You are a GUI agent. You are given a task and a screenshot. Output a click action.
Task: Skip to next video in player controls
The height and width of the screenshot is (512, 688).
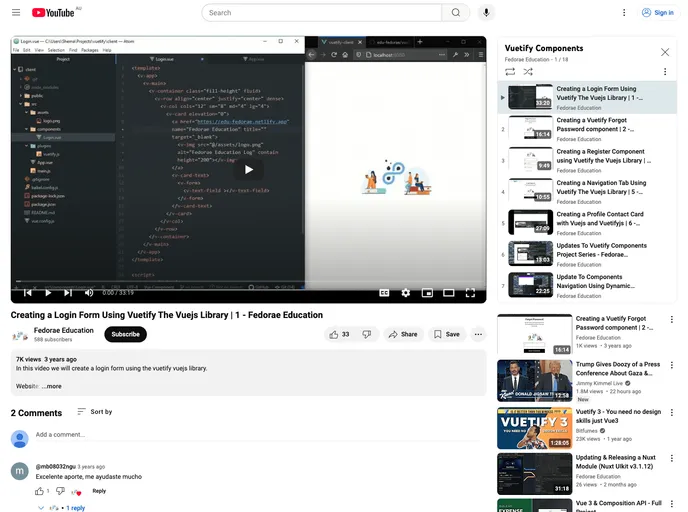point(68,293)
